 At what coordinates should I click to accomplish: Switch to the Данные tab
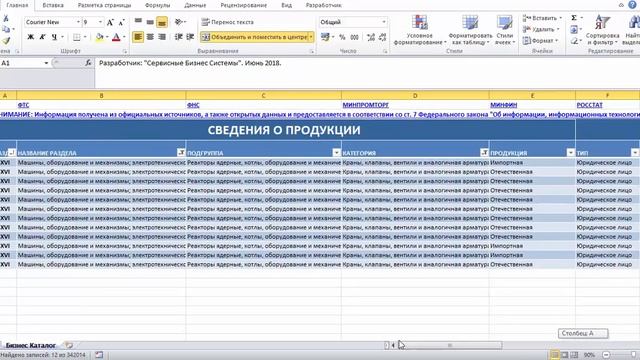[195, 5]
